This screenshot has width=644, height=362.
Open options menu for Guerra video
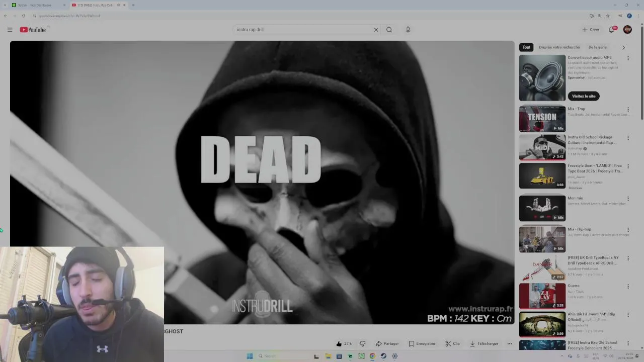(628, 286)
